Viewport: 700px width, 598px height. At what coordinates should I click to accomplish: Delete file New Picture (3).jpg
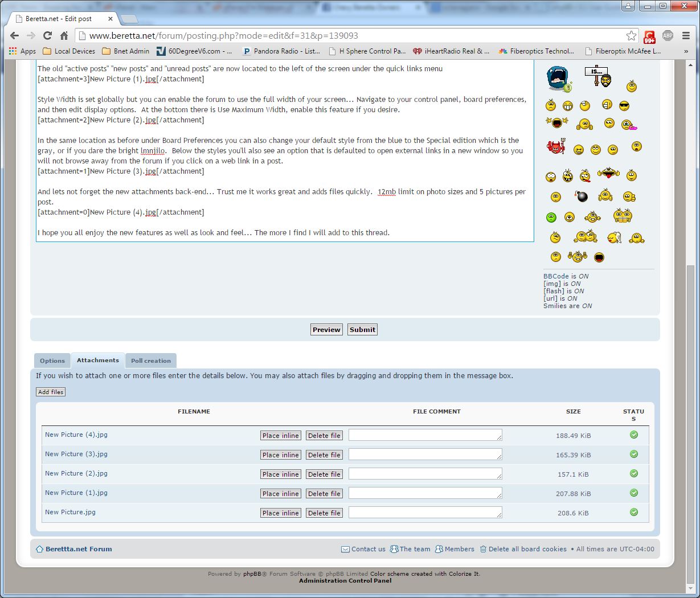coord(324,455)
